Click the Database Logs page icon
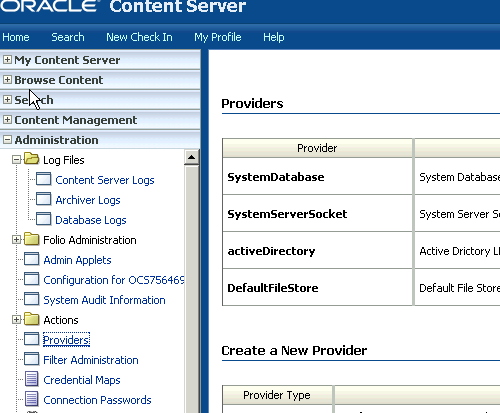 [43, 219]
